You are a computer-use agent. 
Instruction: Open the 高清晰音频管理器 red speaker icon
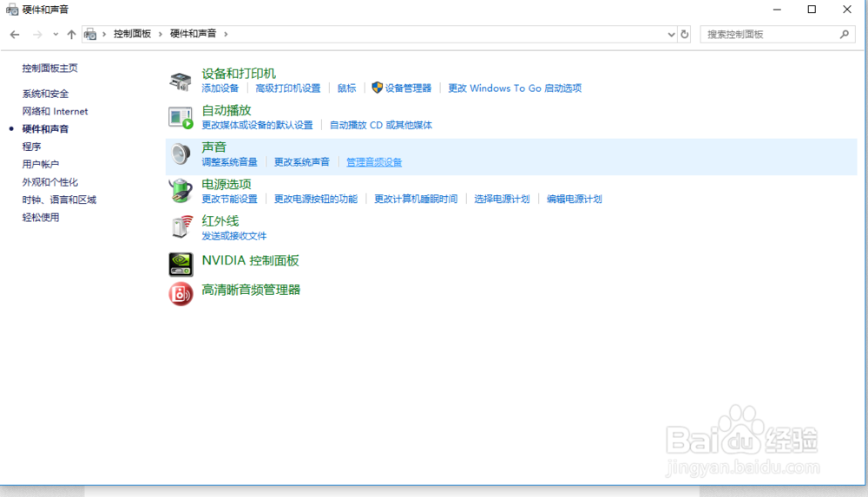pyautogui.click(x=181, y=294)
